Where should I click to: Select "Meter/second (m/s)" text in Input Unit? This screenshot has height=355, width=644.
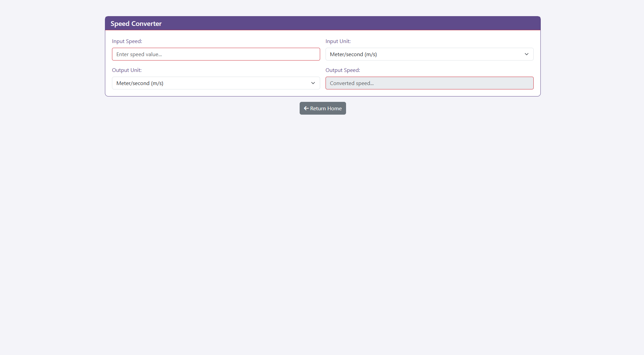coord(353,54)
